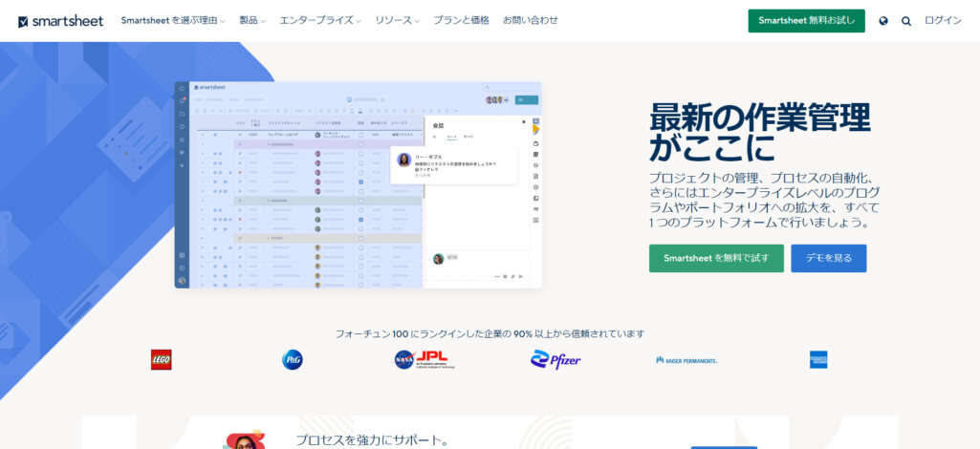
Task: Click the 'ログイン' link
Action: pos(943,21)
